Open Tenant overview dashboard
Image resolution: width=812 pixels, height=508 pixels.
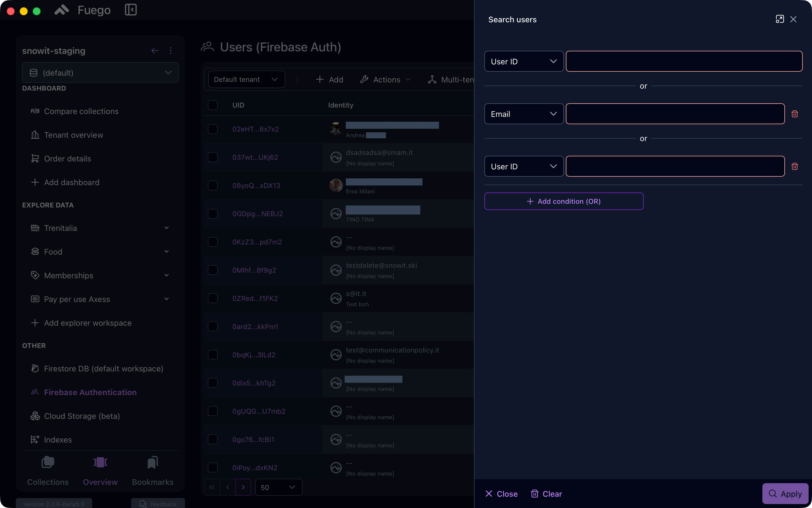[x=74, y=135]
